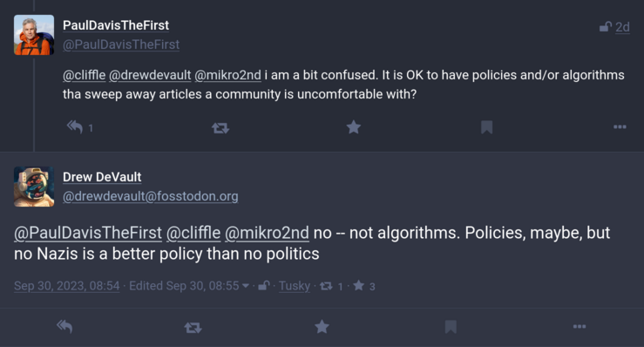Open more options for PaulDavisTheFirst's post

[620, 127]
